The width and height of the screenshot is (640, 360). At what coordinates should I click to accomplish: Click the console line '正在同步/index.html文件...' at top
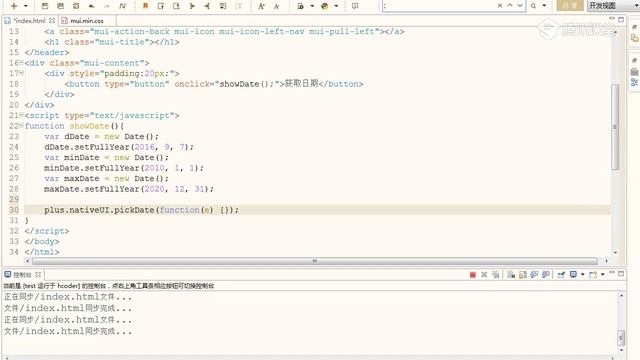point(68,297)
